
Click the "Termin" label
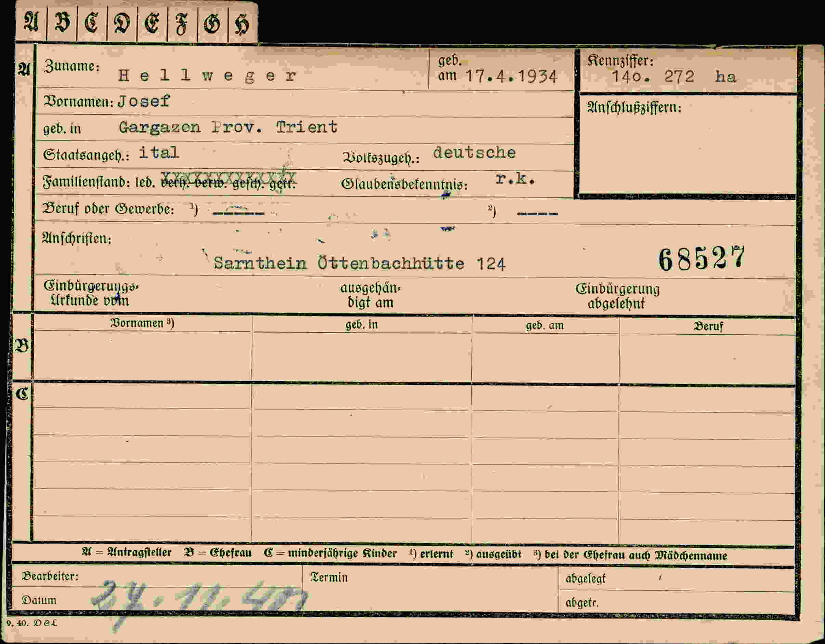329,577
